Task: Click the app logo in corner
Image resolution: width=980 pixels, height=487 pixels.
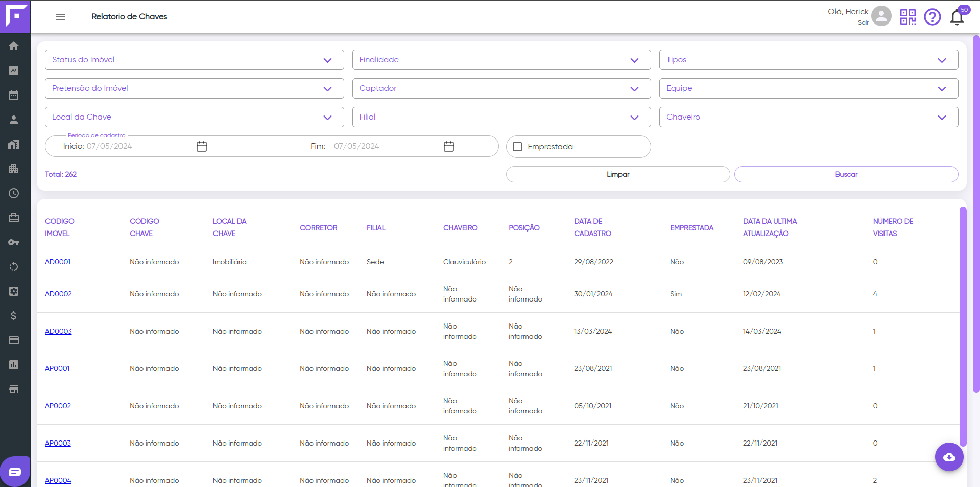Action: pyautogui.click(x=15, y=16)
